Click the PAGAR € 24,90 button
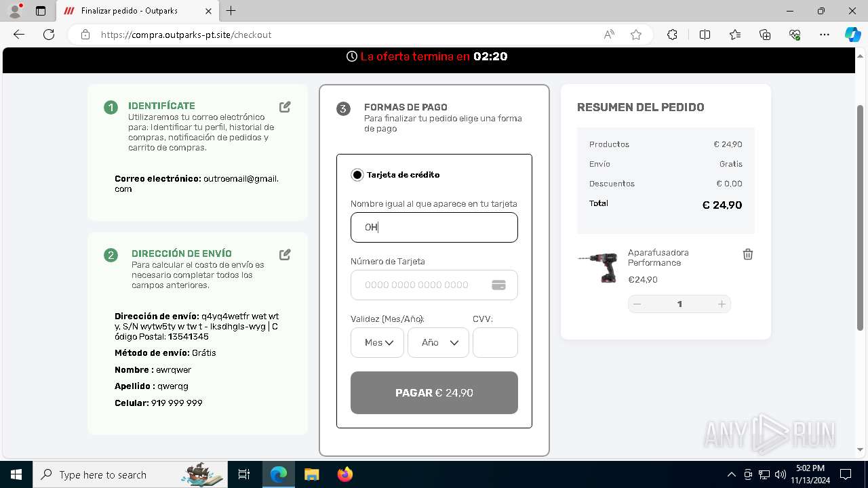Viewport: 868px width, 488px height. (x=434, y=392)
